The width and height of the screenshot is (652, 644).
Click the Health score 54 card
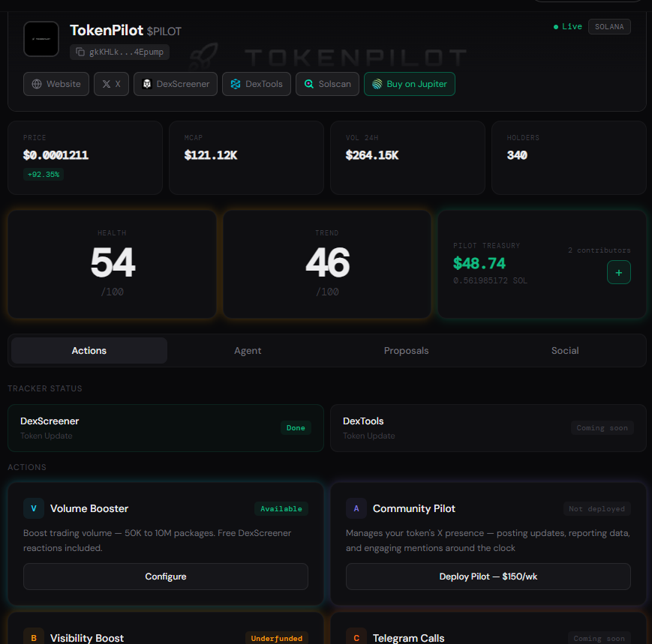point(113,264)
